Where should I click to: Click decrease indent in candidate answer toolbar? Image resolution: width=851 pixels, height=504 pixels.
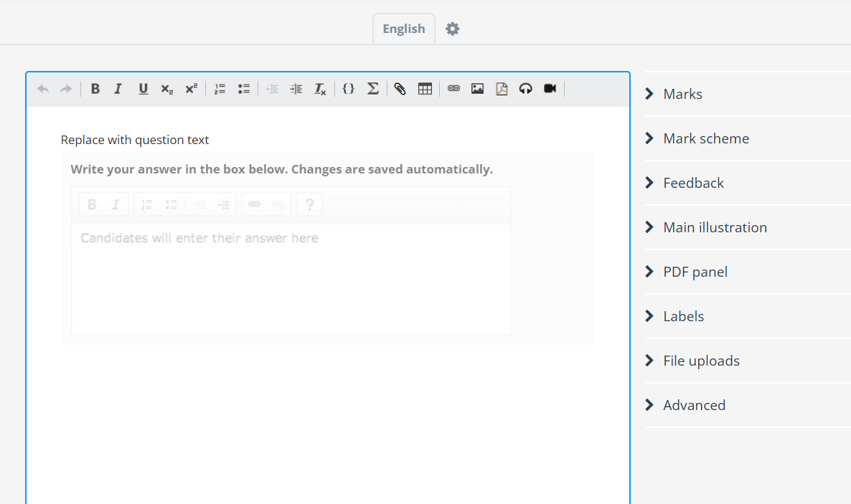(x=199, y=204)
